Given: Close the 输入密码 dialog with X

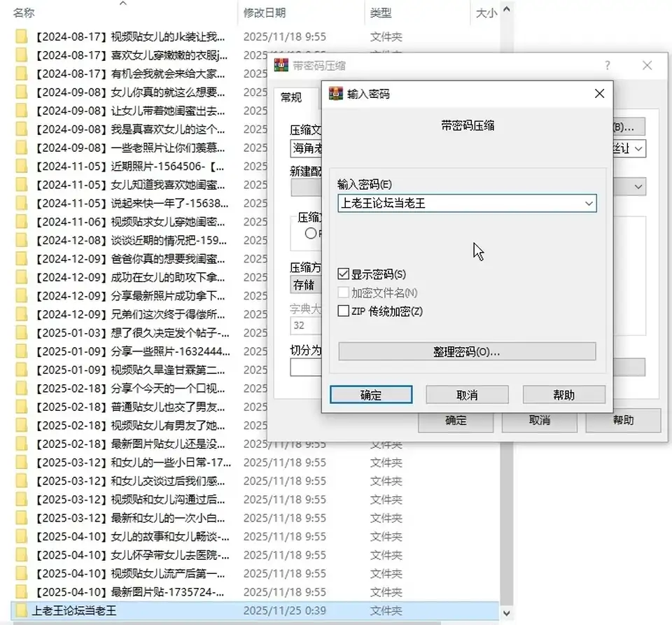Looking at the screenshot, I should tap(600, 93).
